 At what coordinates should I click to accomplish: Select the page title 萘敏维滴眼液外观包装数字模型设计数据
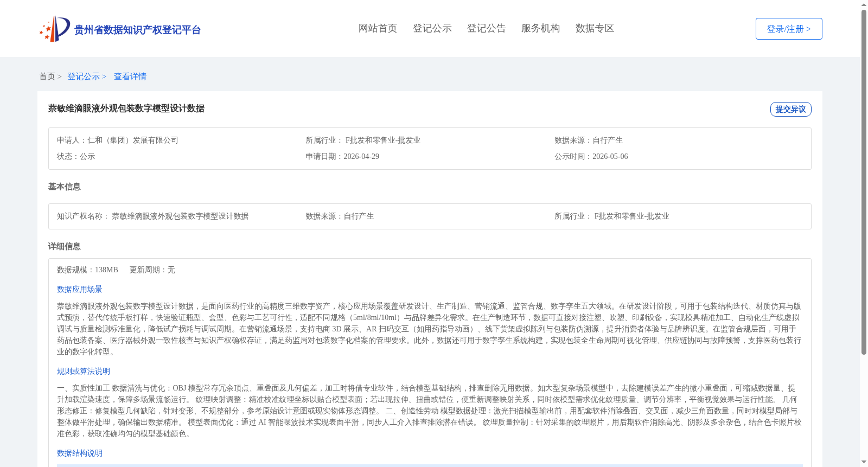(x=126, y=108)
